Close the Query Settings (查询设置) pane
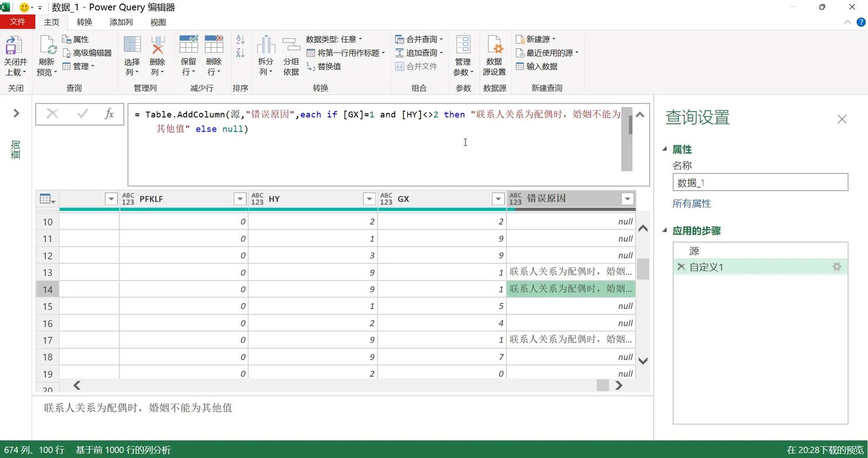 pyautogui.click(x=842, y=119)
